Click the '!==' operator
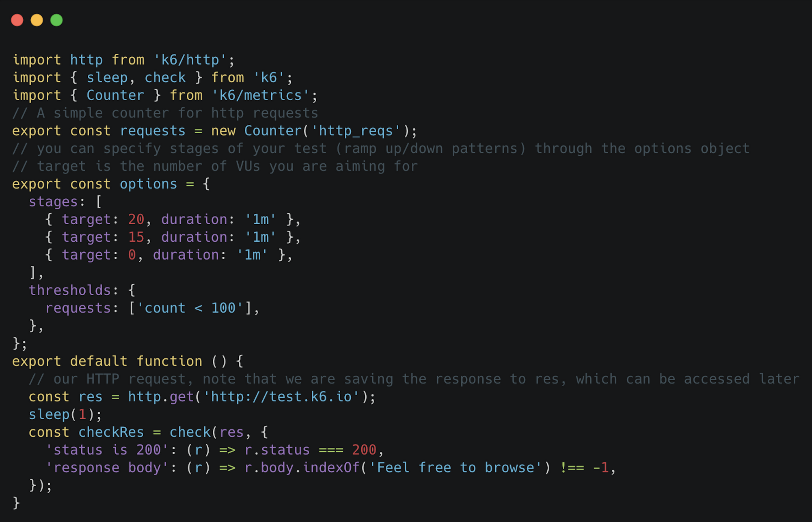This screenshot has height=522, width=812. point(572,468)
